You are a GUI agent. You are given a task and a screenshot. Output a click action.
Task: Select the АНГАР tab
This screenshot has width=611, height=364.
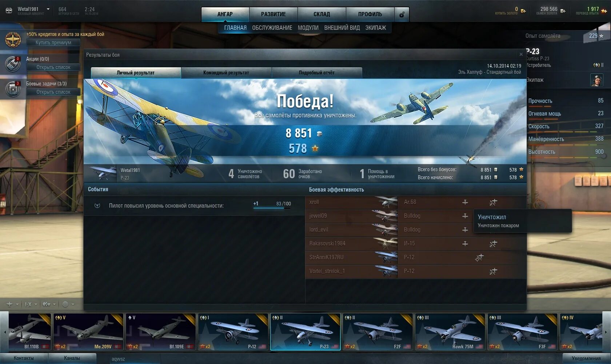click(225, 15)
